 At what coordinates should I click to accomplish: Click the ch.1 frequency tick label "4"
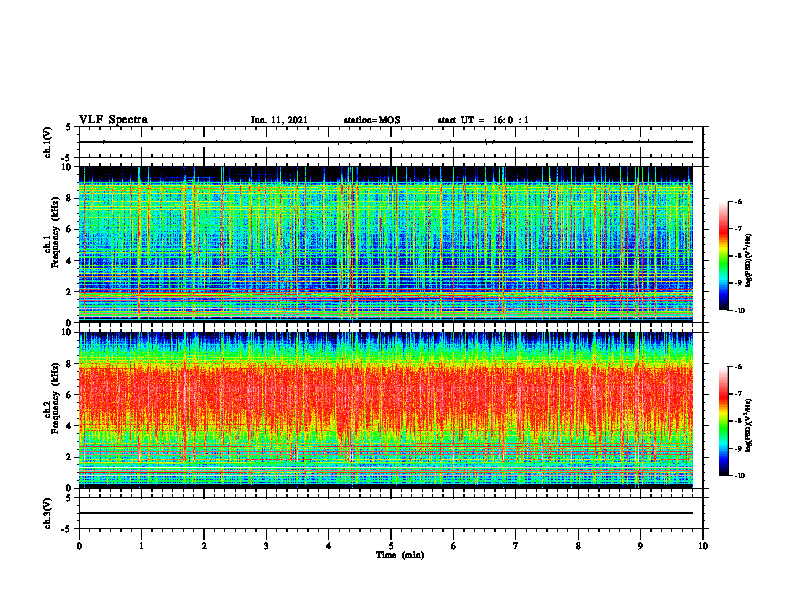(x=70, y=261)
